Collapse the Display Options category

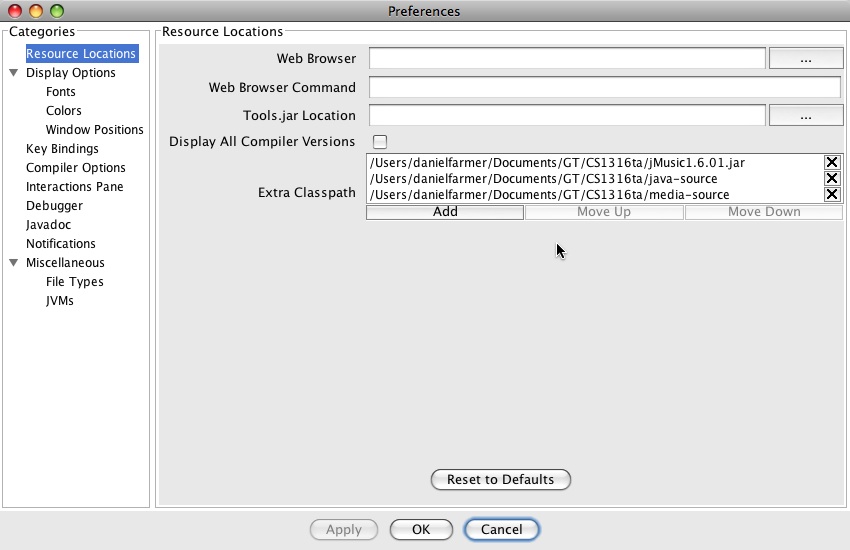click(x=14, y=73)
